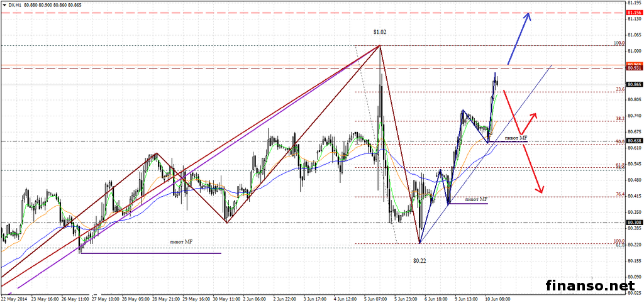Select the 23.6 Fibonacci level label
644x303 pixels.
tap(618, 89)
